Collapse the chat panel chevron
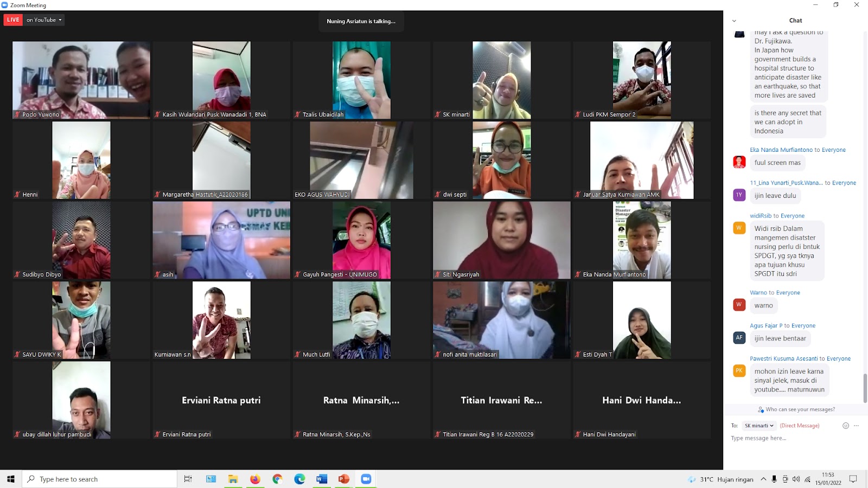The height and width of the screenshot is (488, 868). (x=734, y=21)
